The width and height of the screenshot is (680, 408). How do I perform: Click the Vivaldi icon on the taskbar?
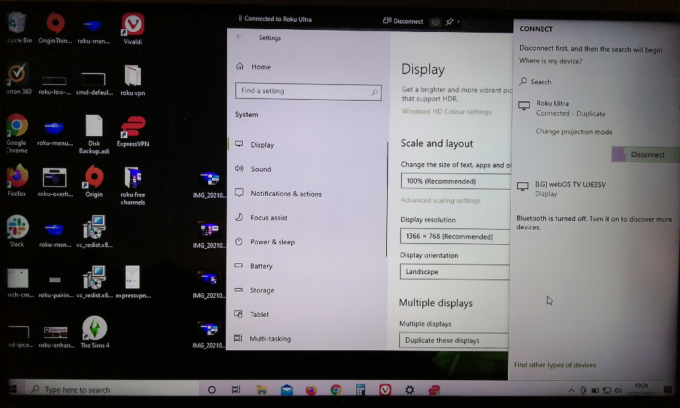click(x=385, y=390)
